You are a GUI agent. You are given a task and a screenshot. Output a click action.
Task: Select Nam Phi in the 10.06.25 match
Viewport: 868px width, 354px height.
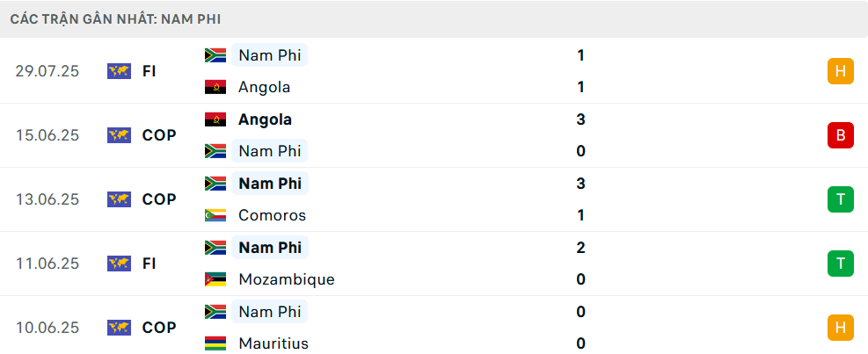(270, 312)
